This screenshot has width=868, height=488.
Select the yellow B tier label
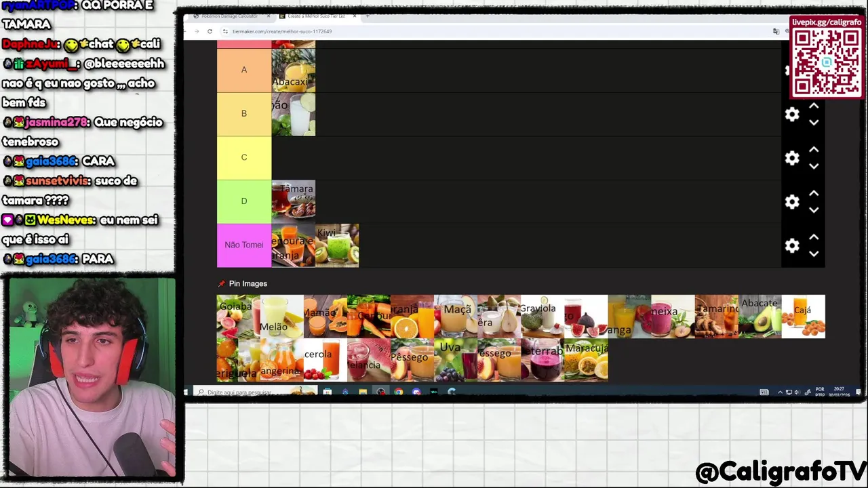[244, 114]
